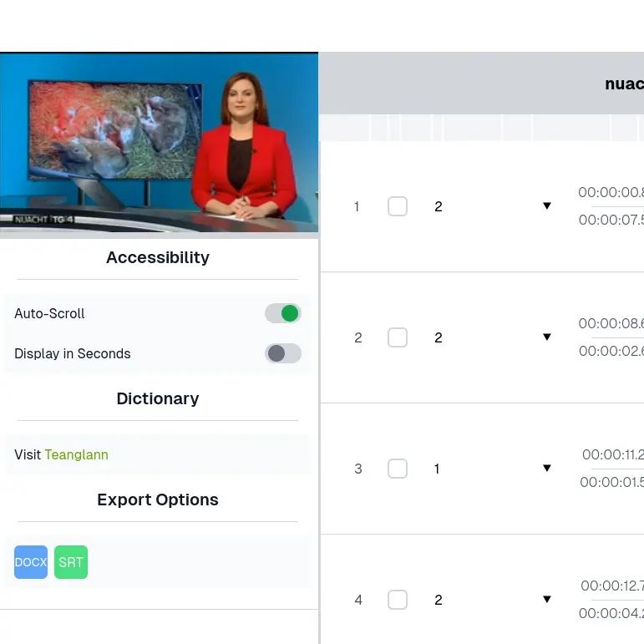Turn off the Auto-Scroll switch
The height and width of the screenshot is (644, 644).
[282, 313]
